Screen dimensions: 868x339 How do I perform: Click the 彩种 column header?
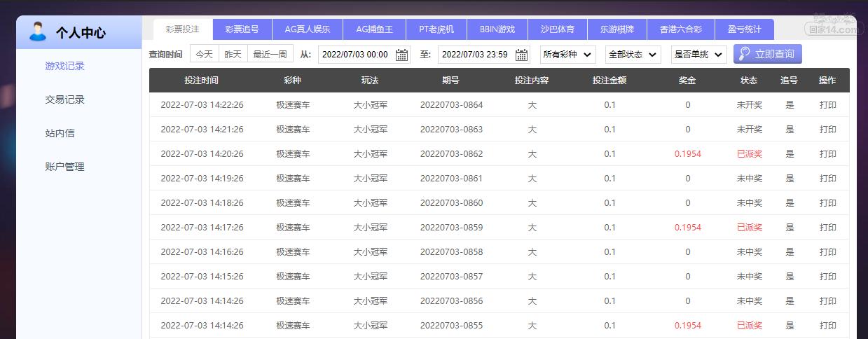click(293, 81)
